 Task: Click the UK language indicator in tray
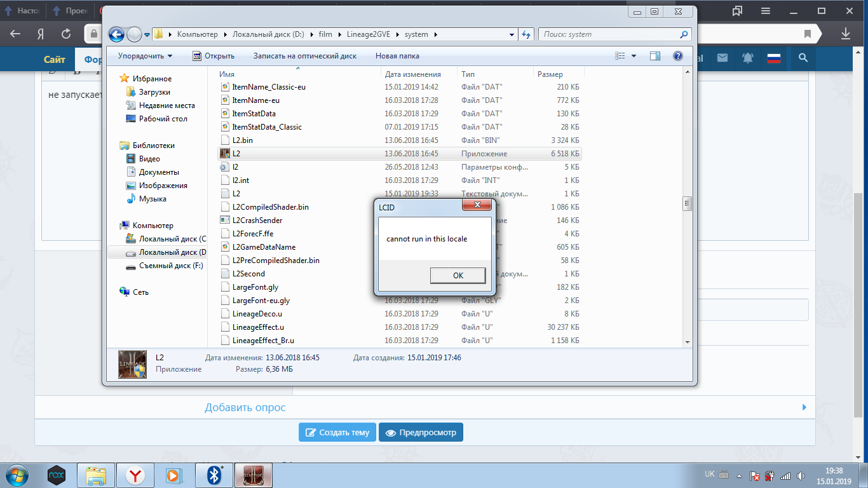[710, 474]
